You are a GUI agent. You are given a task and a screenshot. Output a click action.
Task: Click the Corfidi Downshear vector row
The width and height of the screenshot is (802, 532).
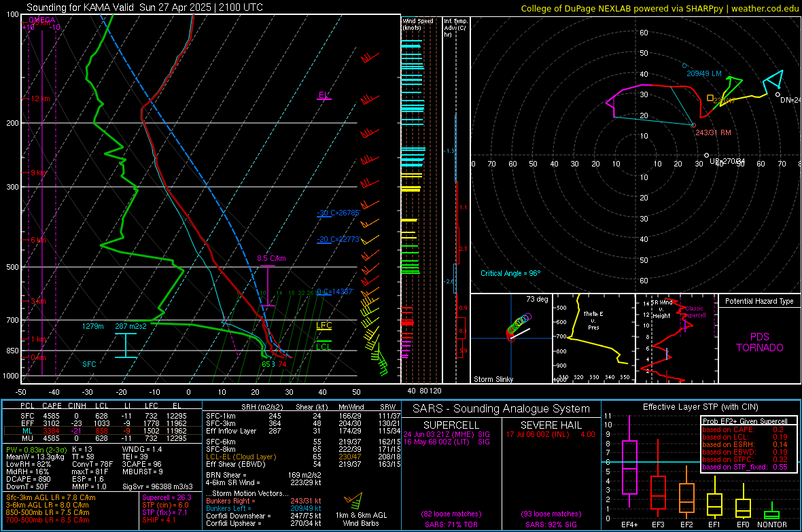[x=264, y=516]
